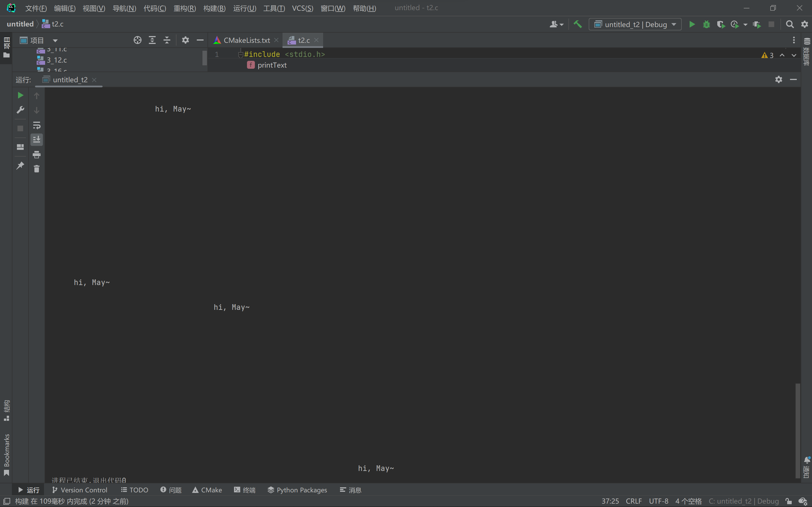
Task: Click the print output icon
Action: [37, 155]
